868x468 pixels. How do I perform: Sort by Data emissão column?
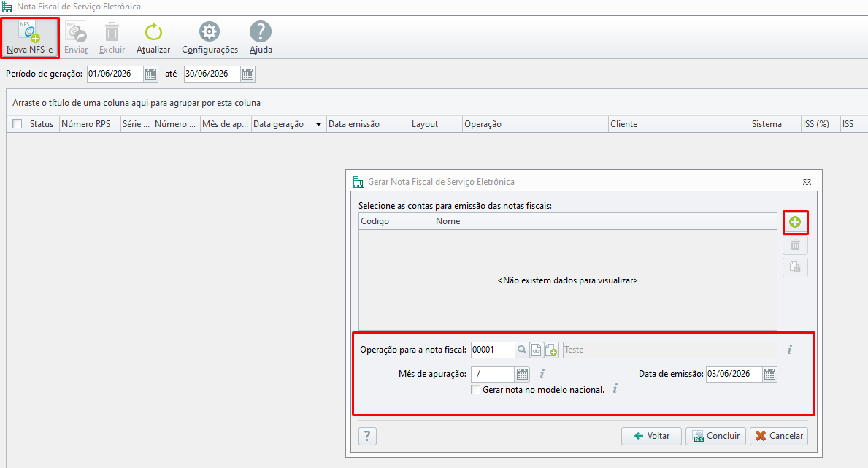[368, 124]
